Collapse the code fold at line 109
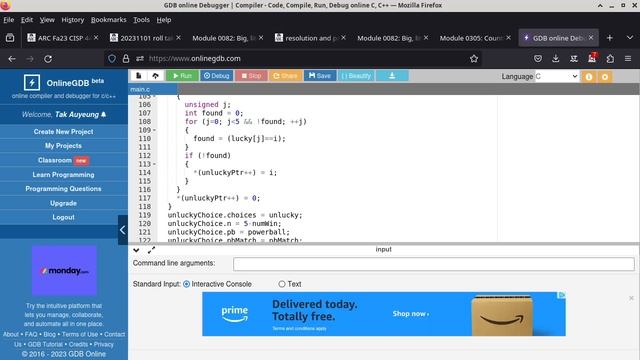Image resolution: width=640 pixels, height=360 pixels. click(x=154, y=130)
